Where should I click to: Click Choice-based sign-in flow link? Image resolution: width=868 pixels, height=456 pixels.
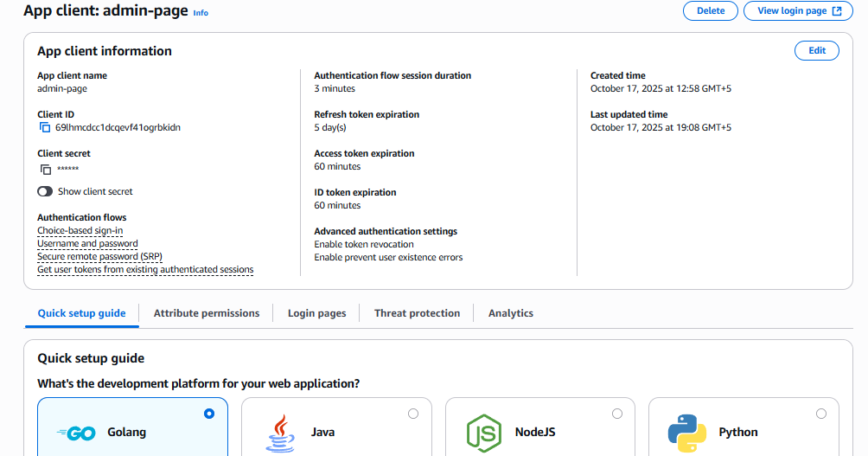pyautogui.click(x=80, y=230)
